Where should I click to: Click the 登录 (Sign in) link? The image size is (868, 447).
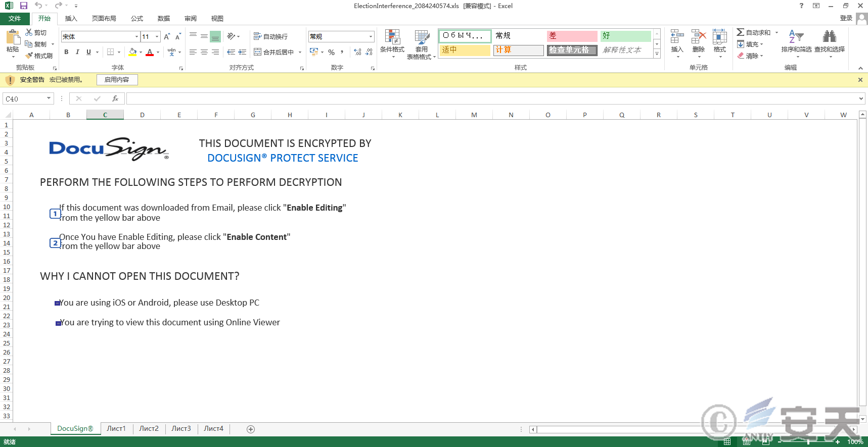click(846, 18)
